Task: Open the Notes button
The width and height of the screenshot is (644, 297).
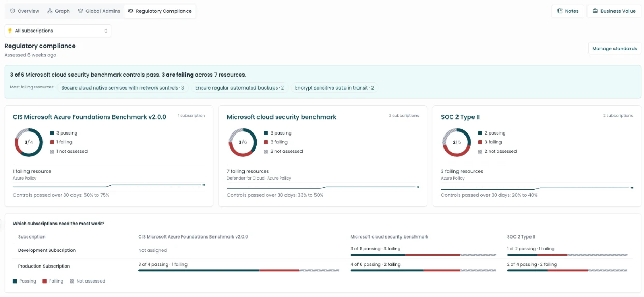Action: (x=568, y=11)
